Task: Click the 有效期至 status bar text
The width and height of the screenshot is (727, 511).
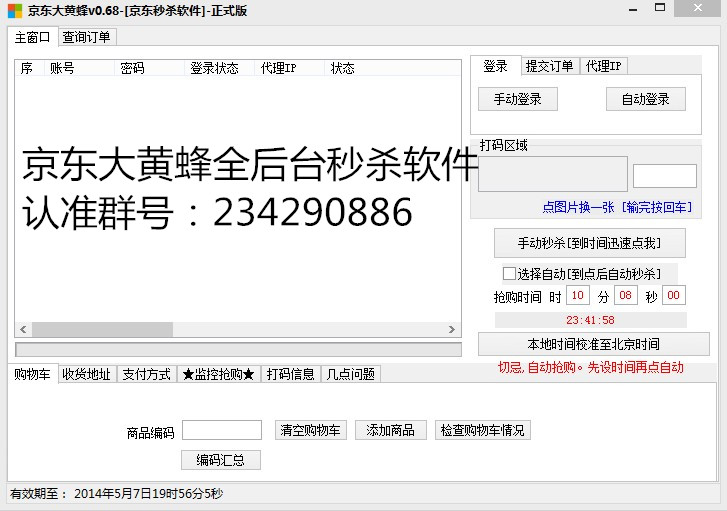Action: pos(116,493)
